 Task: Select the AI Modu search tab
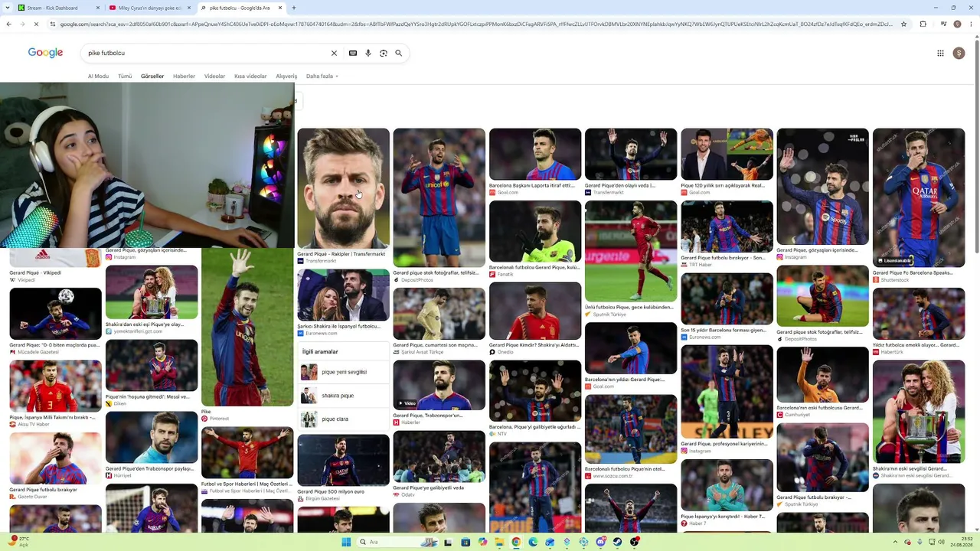click(98, 77)
